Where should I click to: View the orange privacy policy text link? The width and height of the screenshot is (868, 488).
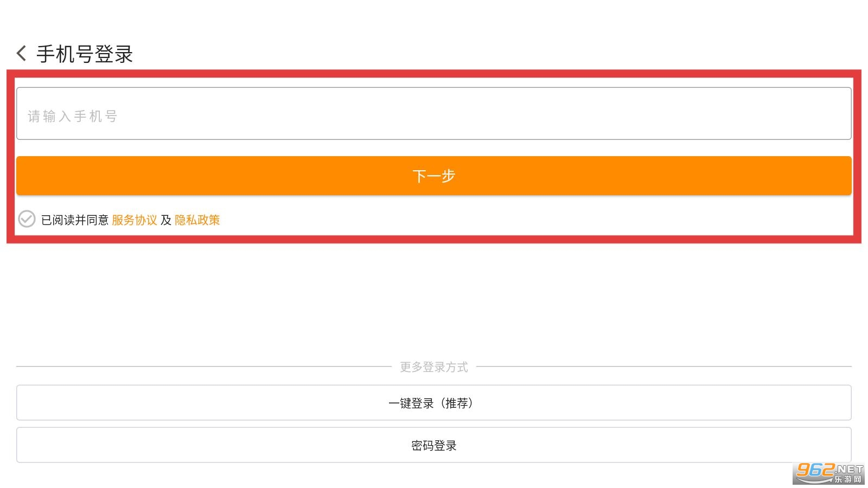[x=197, y=220]
